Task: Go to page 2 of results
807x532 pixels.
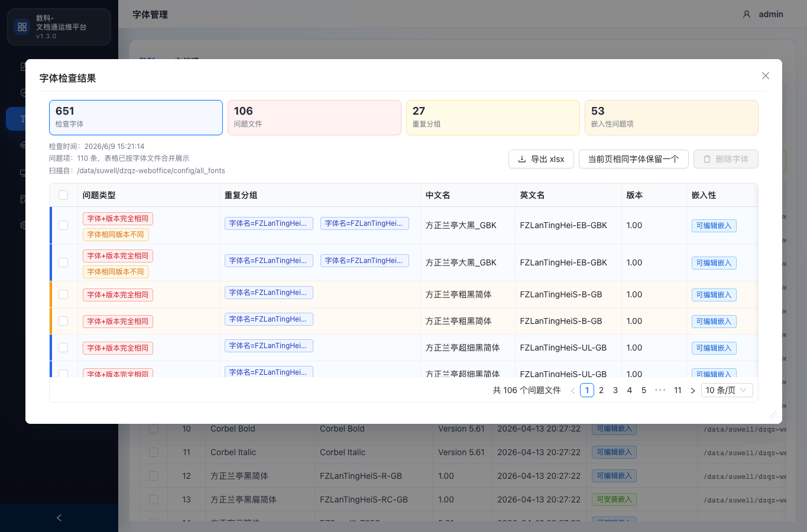Action: point(601,390)
